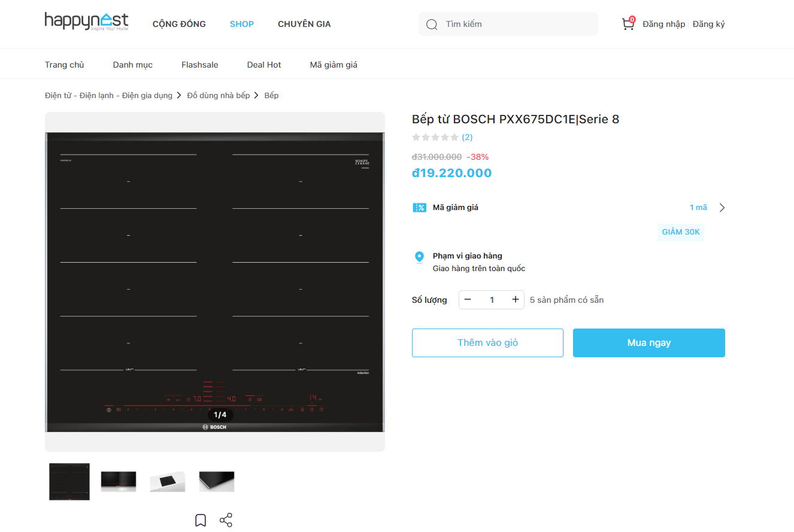
Task: Open Danh mục tab
Action: [x=133, y=65]
